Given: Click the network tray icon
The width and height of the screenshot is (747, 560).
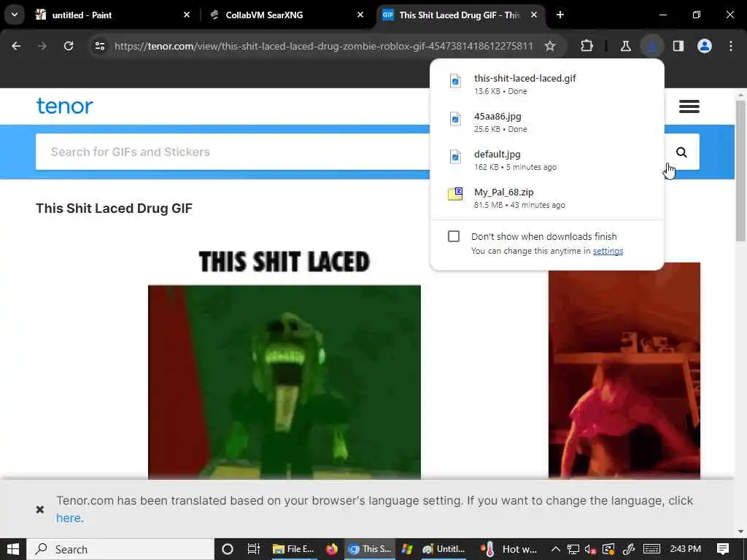Looking at the screenshot, I should 573,549.
